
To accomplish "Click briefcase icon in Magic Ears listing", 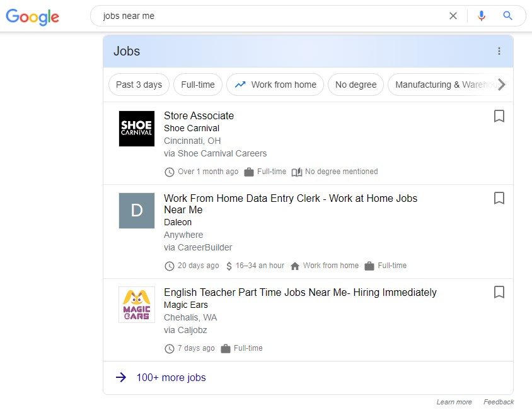I will pos(225,349).
